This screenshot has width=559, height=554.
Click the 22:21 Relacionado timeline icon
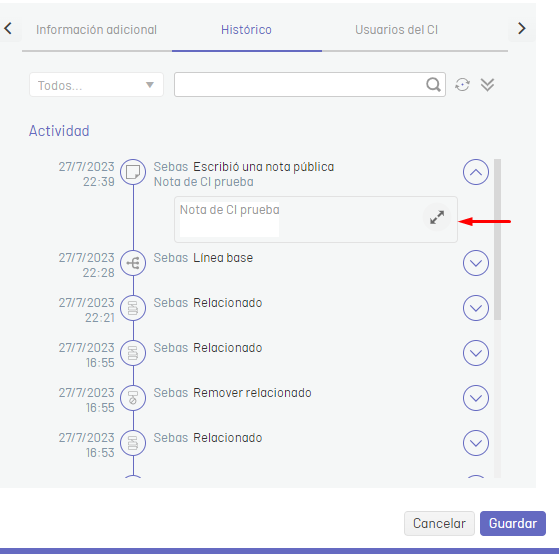133,308
